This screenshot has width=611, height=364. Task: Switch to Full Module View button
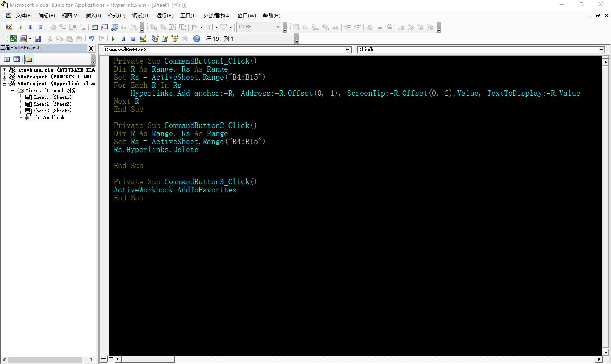click(x=111, y=359)
